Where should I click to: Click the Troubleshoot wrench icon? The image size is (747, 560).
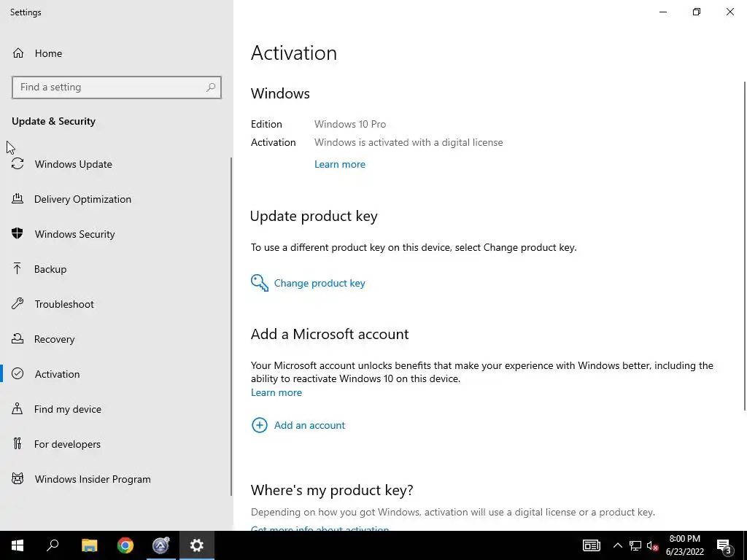pyautogui.click(x=18, y=304)
